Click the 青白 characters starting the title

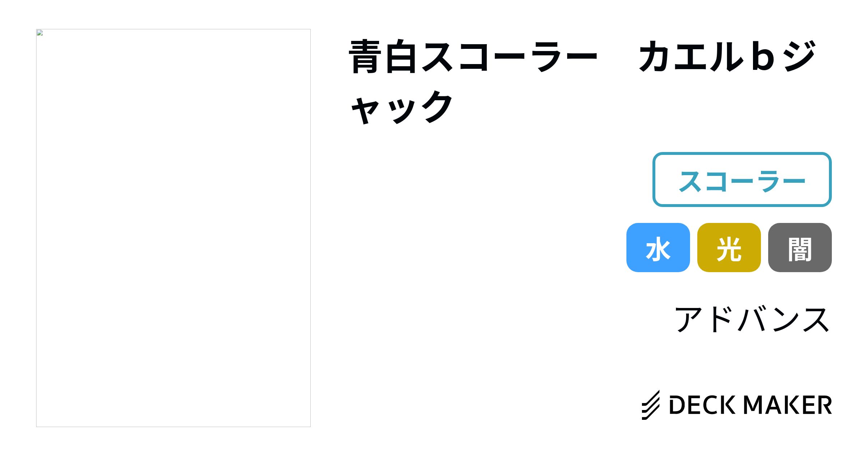[x=383, y=57]
